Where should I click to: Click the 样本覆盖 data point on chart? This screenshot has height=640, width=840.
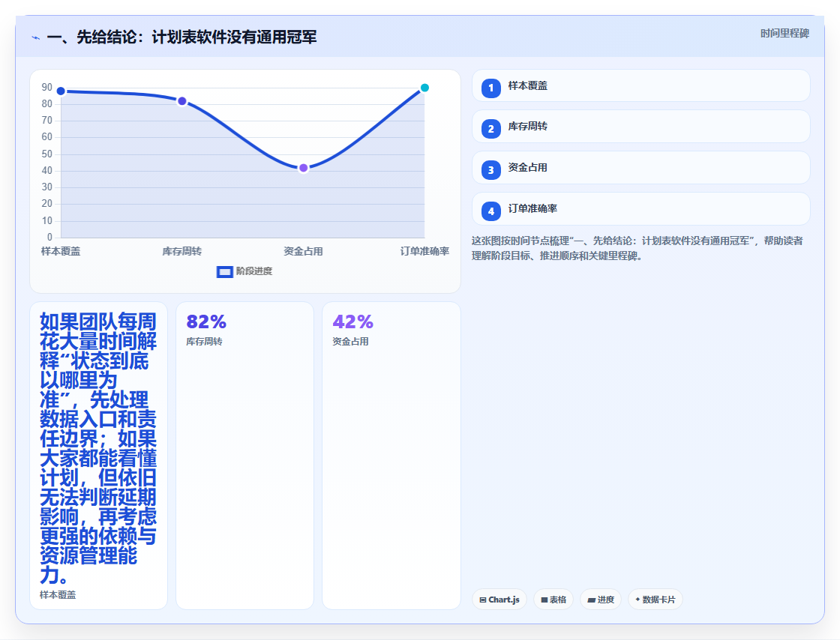pos(61,91)
